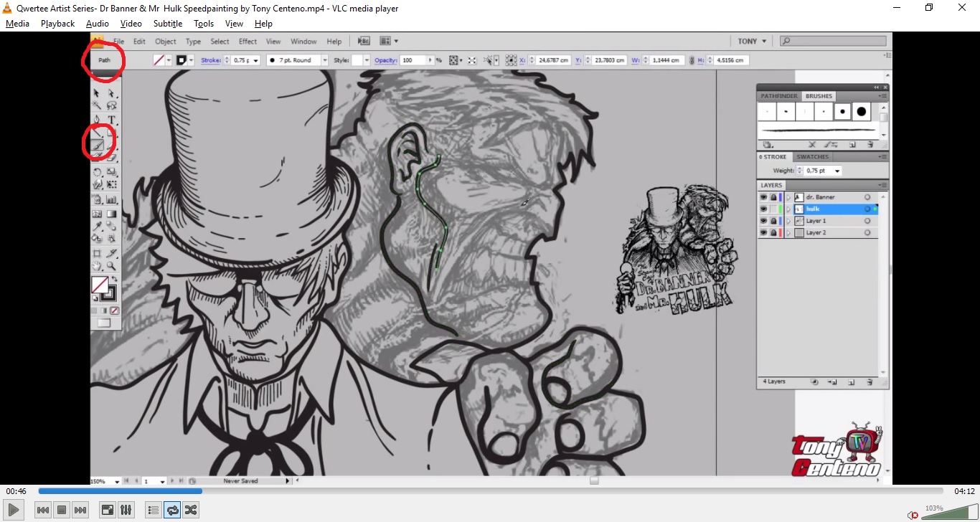Open the stroke weight dropdown in control bar
The image size is (980, 522).
(256, 60)
